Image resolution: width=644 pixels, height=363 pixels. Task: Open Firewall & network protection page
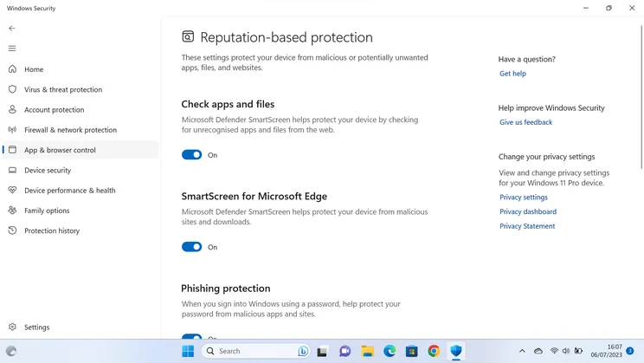coord(80,129)
